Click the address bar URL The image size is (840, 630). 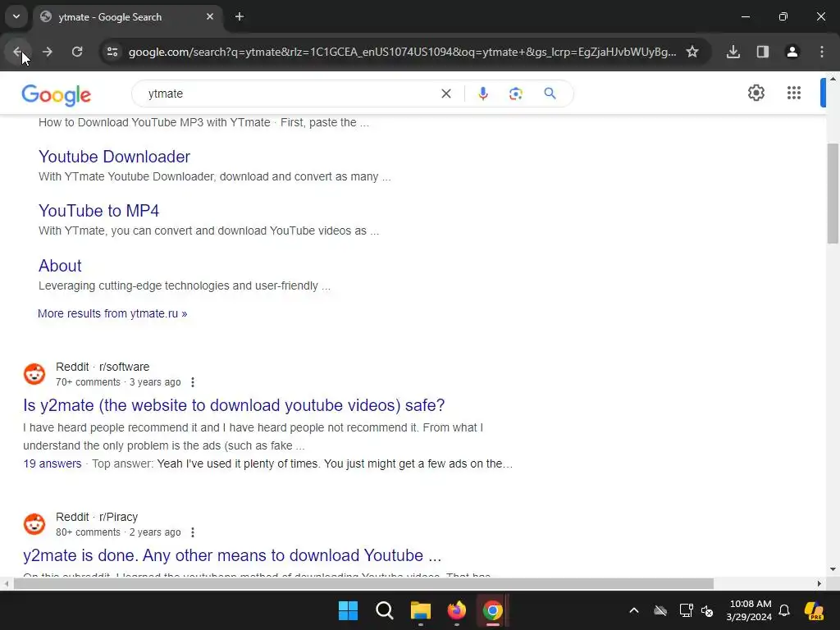[x=402, y=52]
